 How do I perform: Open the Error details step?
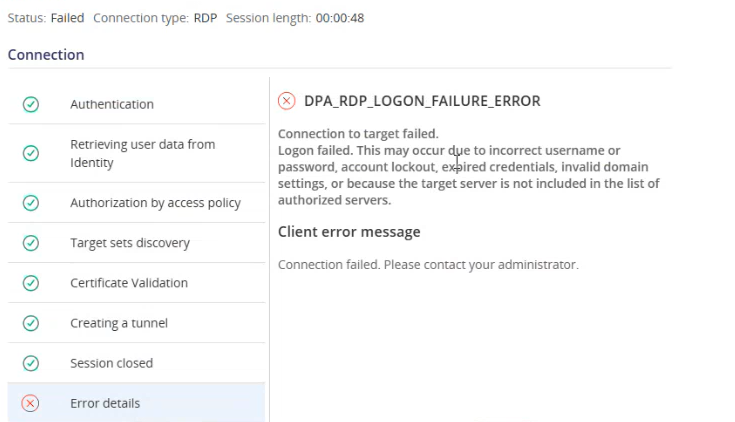pyautogui.click(x=105, y=403)
